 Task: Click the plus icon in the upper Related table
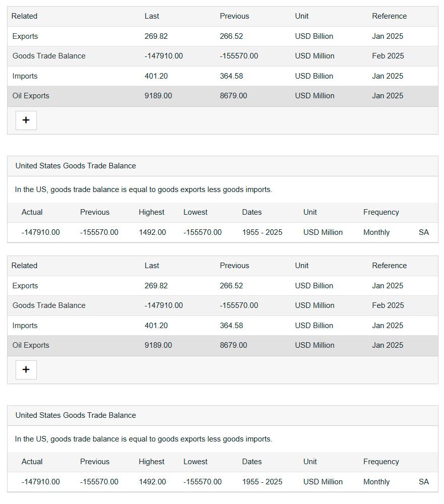(26, 120)
